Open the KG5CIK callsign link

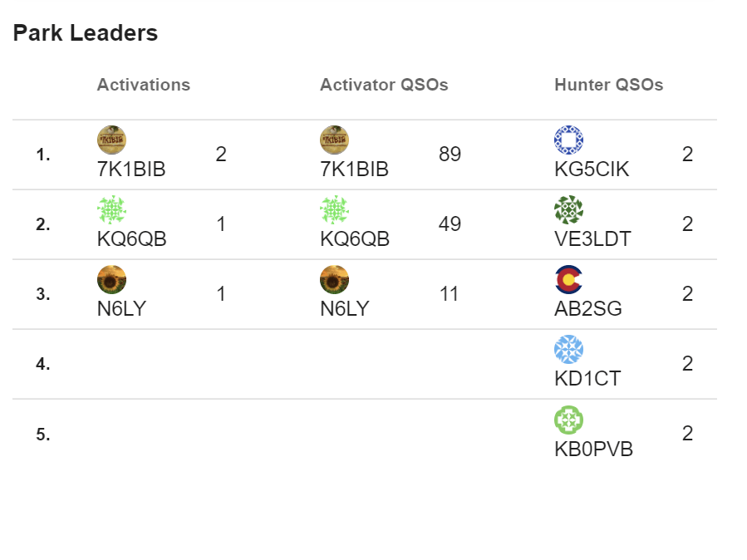pyautogui.click(x=592, y=169)
